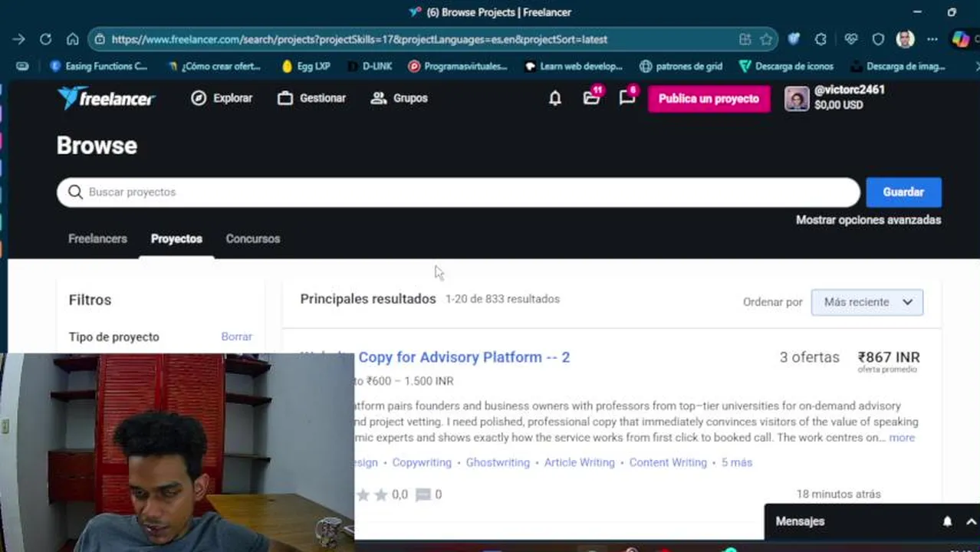Image resolution: width=980 pixels, height=552 pixels.
Task: Add page to favorites with star icon
Action: pyautogui.click(x=766, y=39)
